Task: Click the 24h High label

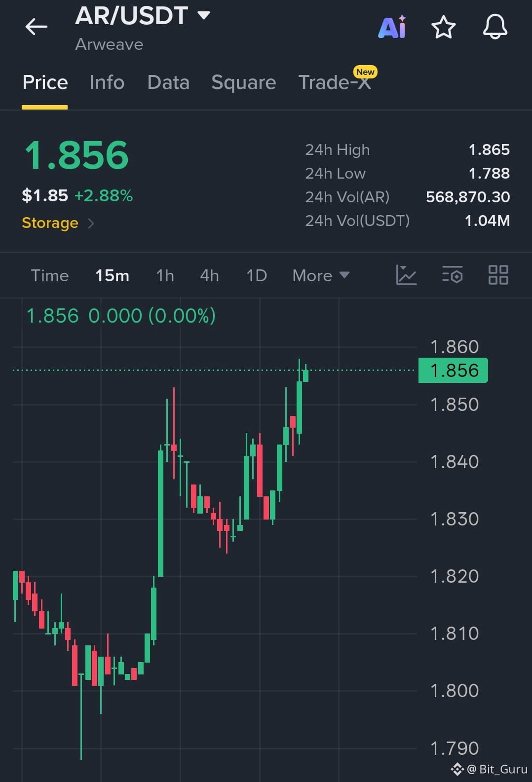Action: (337, 149)
